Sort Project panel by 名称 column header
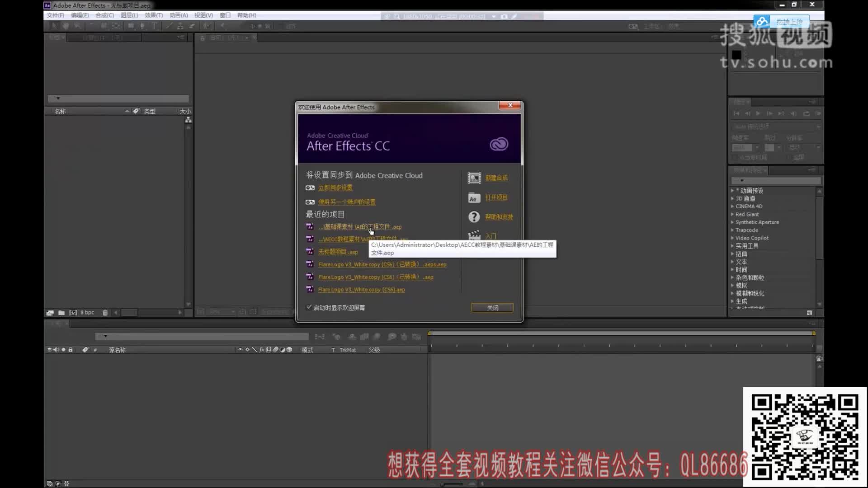 click(x=60, y=111)
